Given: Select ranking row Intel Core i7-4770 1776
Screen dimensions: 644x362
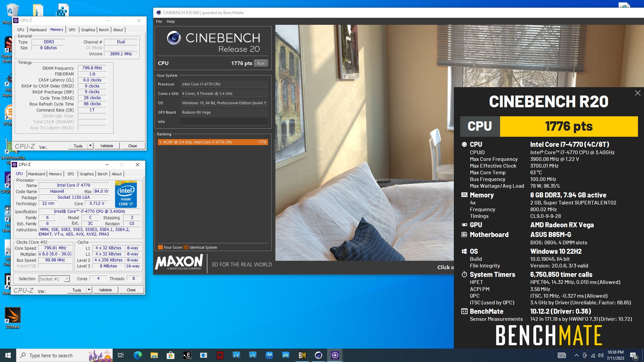Looking at the screenshot, I should 213,142.
